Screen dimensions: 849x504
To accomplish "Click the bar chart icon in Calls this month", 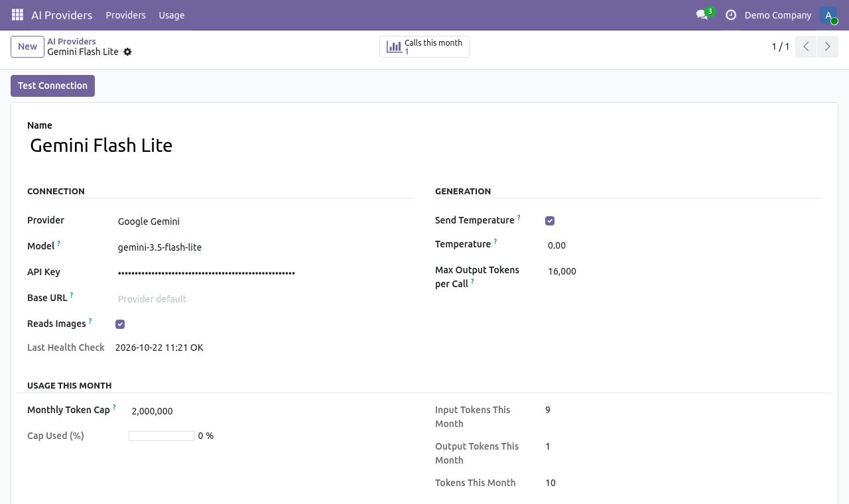I will [394, 47].
